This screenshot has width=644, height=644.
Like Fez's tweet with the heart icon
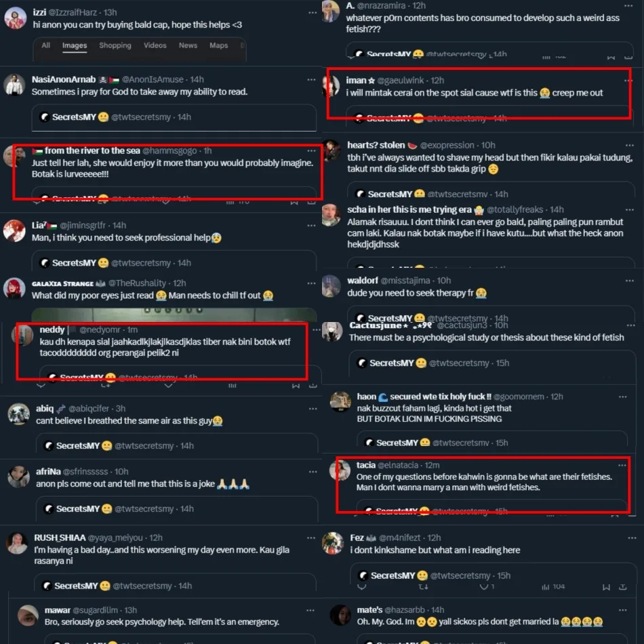pos(484,587)
